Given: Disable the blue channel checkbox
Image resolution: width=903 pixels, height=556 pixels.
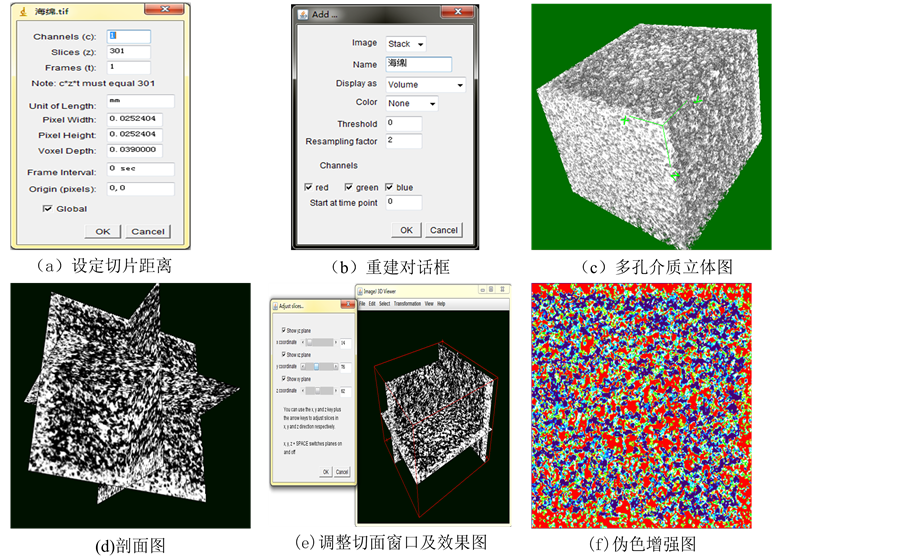Looking at the screenshot, I should coord(389,187).
